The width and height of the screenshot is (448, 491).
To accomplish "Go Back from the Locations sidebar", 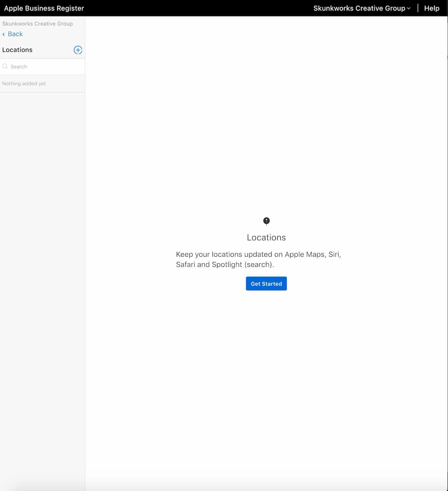I will [x=13, y=34].
